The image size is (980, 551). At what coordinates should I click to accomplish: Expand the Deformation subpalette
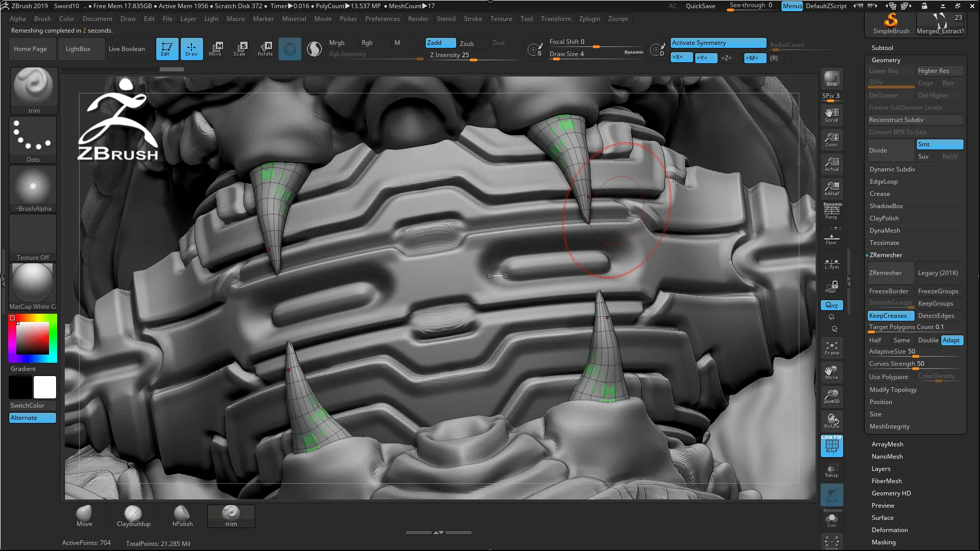(889, 530)
